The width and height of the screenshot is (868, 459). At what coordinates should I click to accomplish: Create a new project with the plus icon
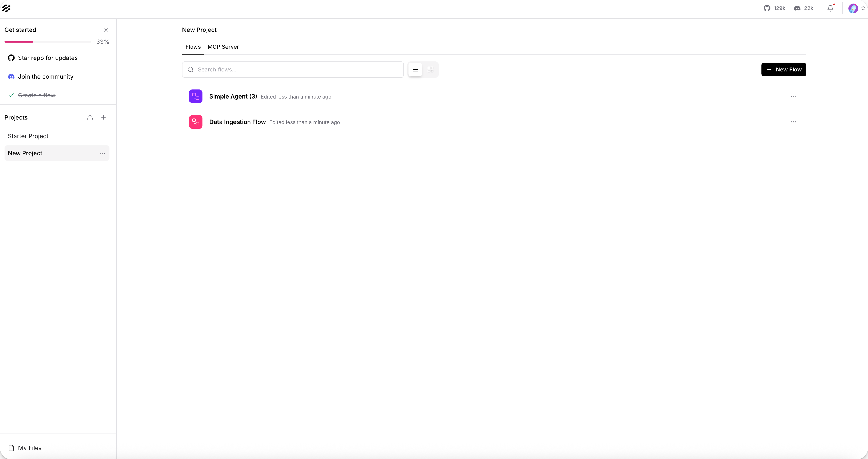[104, 117]
